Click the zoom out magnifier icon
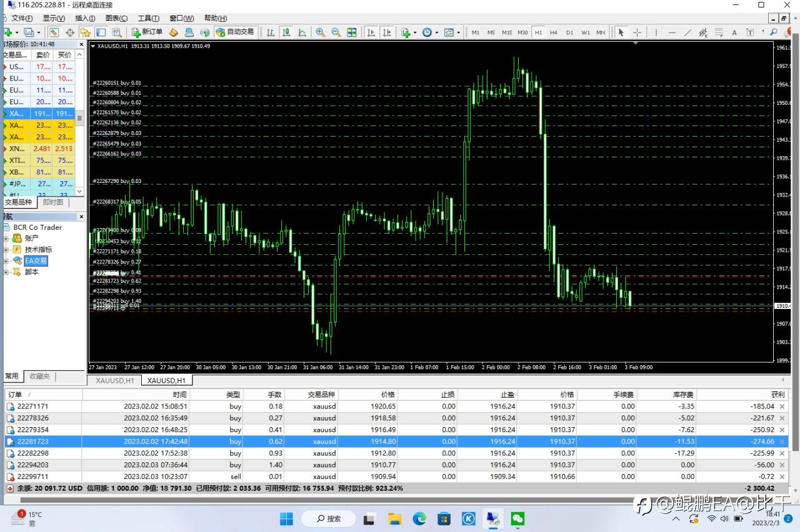The image size is (800, 532). click(x=336, y=32)
